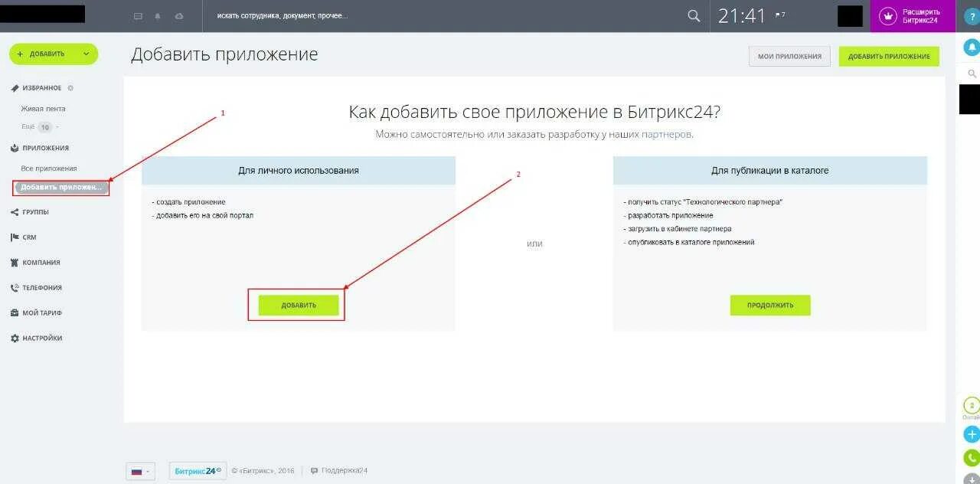Screen dimensions: 980x484
Task: Open the Телефония menu section
Action: [x=42, y=288]
